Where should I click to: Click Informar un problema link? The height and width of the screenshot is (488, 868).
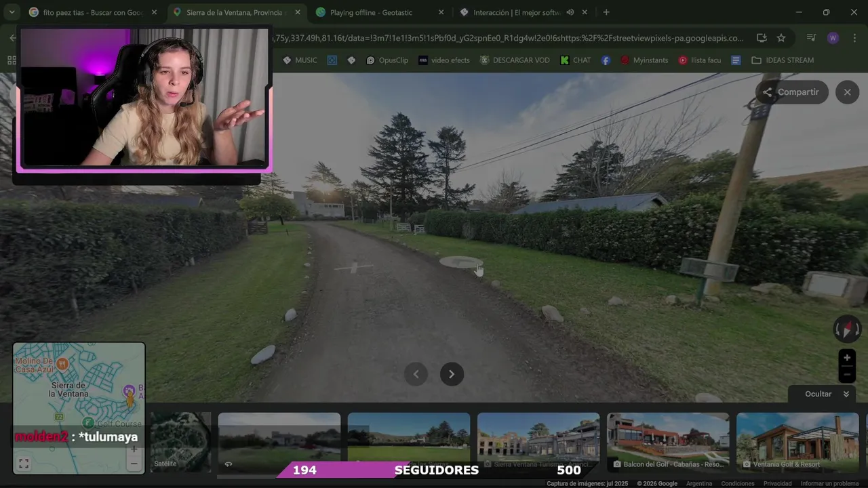point(829,483)
